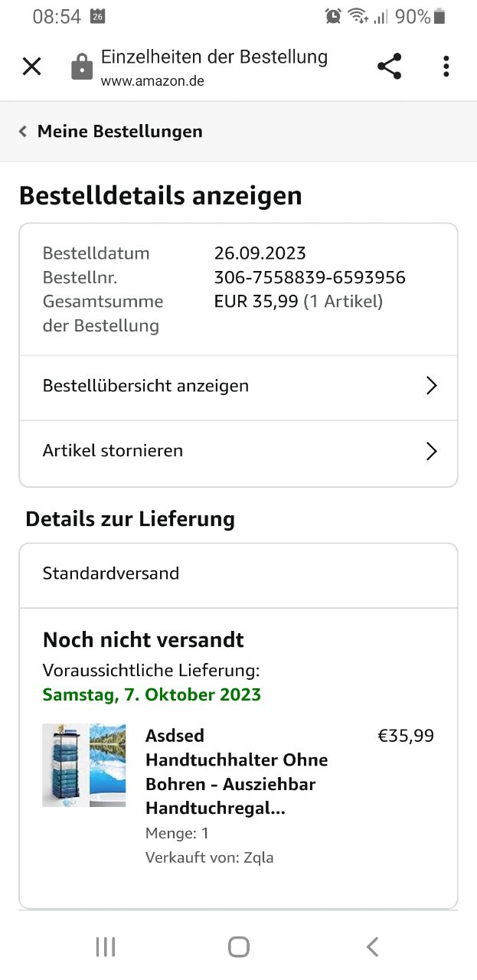Tap the back chevron beside Meine Bestellungen
Viewport: 477px width, 980px height.
(23, 132)
